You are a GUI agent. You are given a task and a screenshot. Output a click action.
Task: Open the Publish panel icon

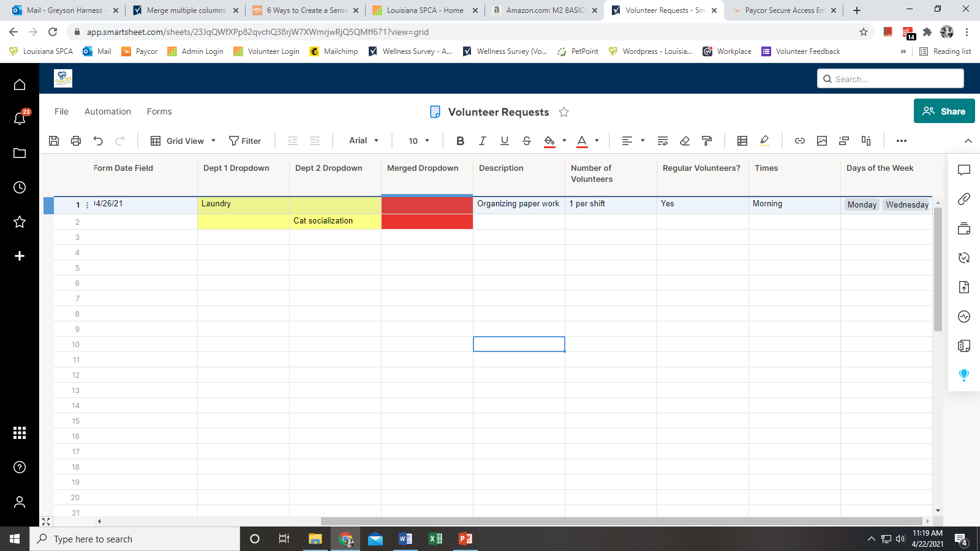click(x=964, y=287)
